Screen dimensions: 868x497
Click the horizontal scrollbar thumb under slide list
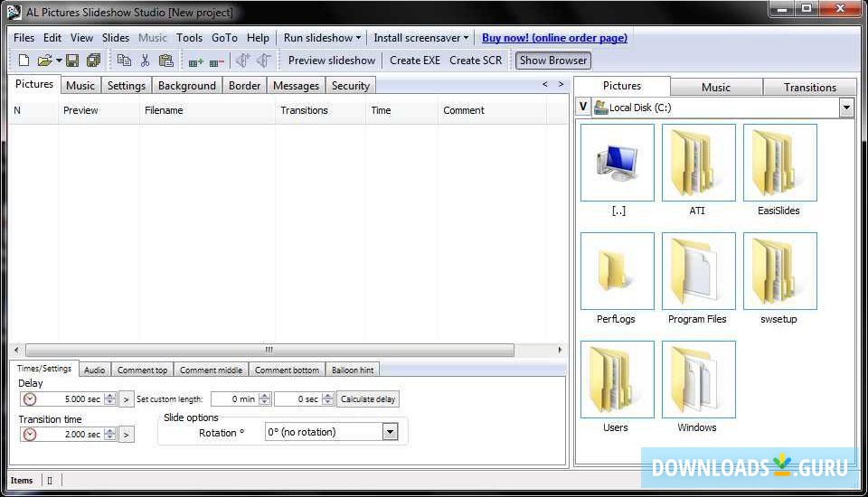coord(269,350)
